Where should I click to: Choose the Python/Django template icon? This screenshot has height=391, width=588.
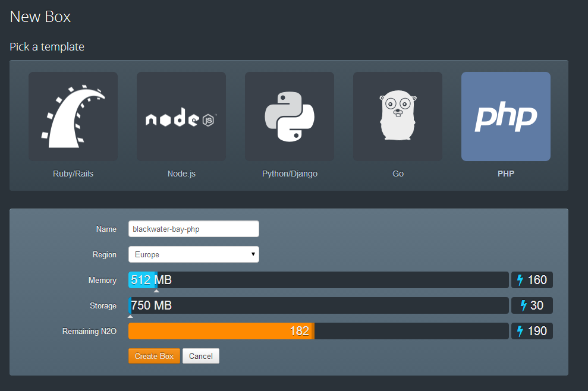[289, 116]
